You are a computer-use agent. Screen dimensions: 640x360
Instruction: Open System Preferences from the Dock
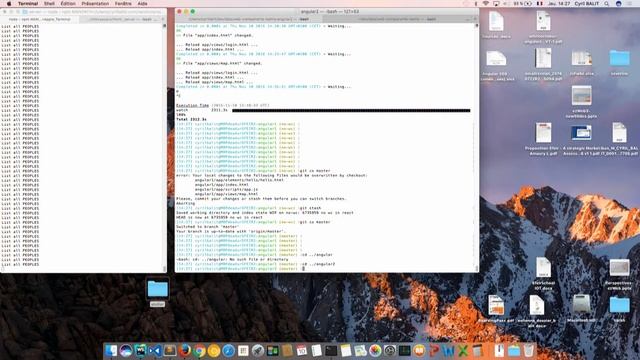tap(390, 350)
